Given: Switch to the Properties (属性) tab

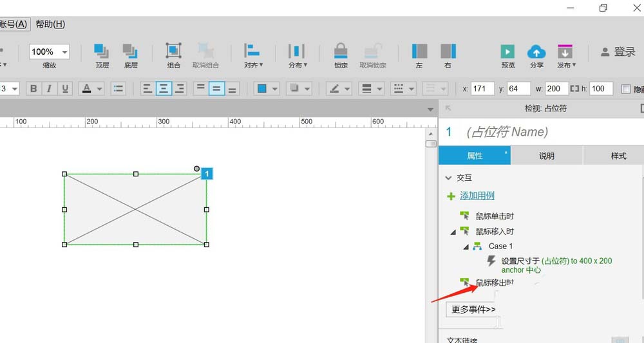Looking at the screenshot, I should coord(475,156).
